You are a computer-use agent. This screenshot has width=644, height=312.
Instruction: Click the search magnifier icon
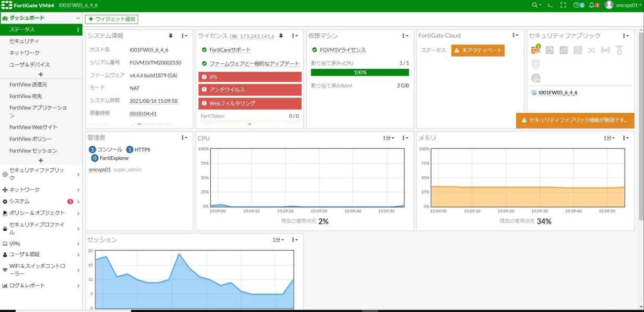[536, 5]
